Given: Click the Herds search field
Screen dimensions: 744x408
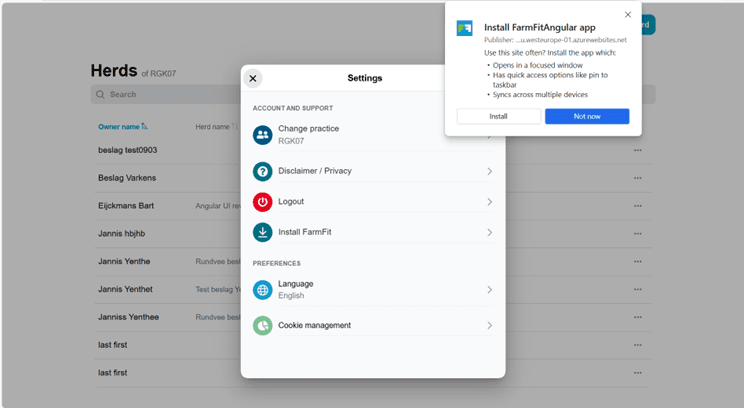Looking at the screenshot, I should pyautogui.click(x=373, y=94).
